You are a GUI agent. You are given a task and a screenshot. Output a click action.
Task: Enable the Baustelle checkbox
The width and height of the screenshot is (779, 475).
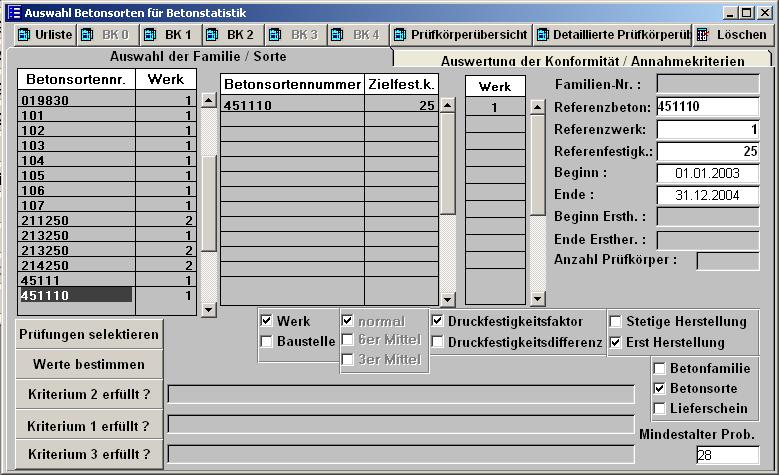[x=267, y=342]
